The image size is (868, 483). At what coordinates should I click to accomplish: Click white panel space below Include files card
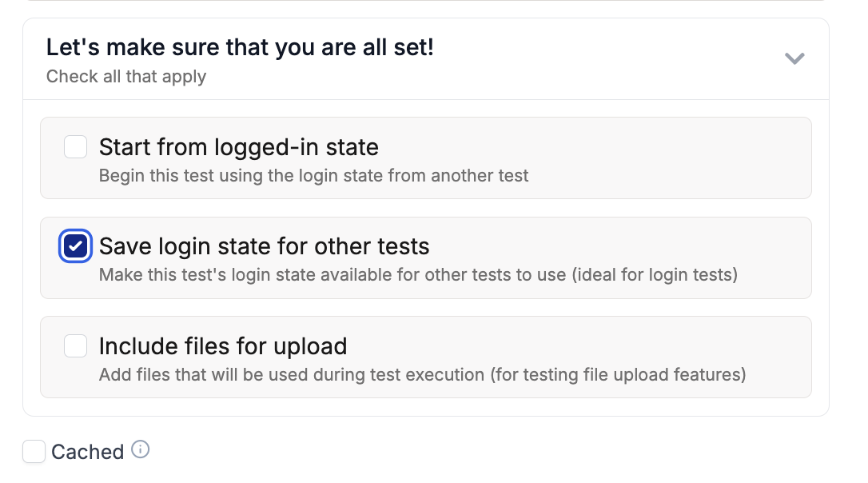(x=425, y=407)
